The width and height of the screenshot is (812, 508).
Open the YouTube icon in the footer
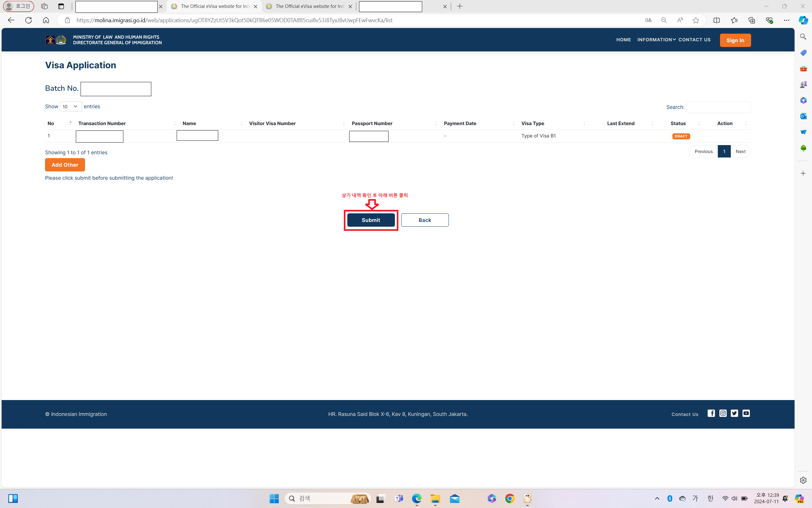pos(746,413)
